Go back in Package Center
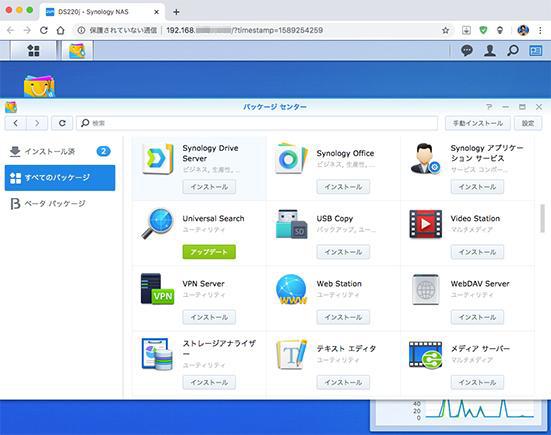 click(15, 123)
